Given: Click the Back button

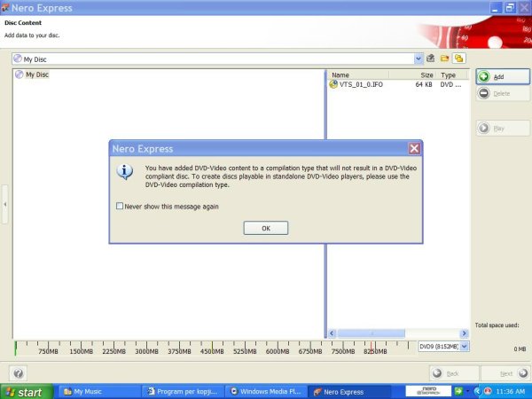Looking at the screenshot, I should pos(454,373).
